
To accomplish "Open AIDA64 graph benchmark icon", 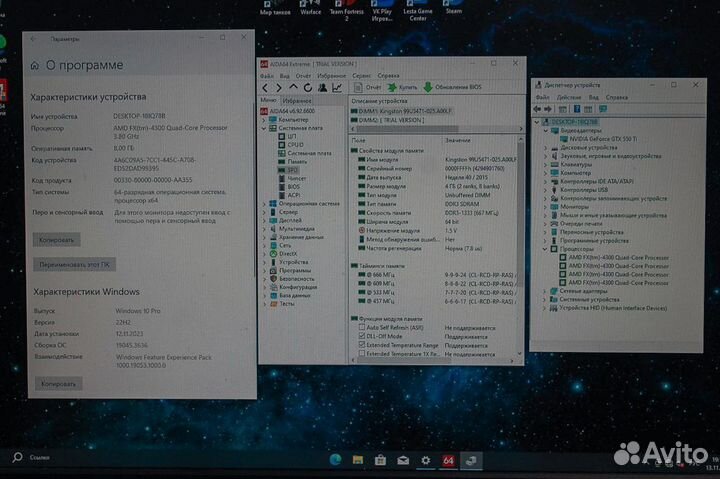I will [x=337, y=87].
